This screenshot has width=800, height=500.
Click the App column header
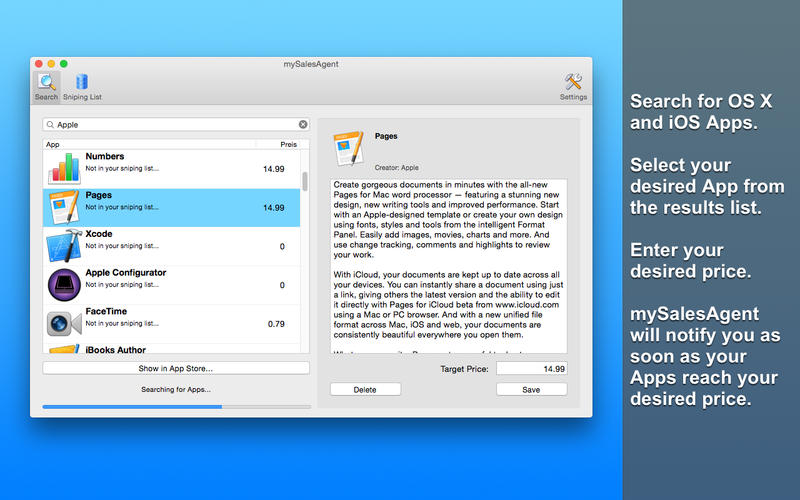(x=53, y=144)
